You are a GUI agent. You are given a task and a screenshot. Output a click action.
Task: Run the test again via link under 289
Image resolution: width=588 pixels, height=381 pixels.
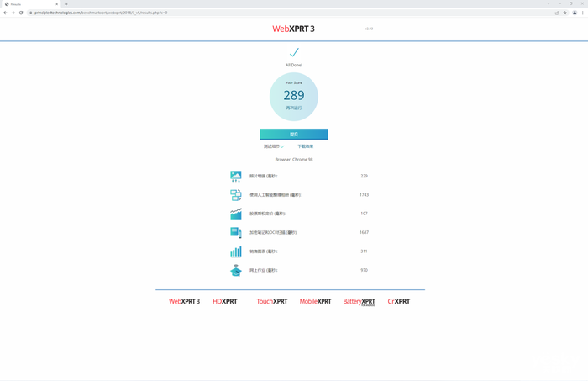294,108
